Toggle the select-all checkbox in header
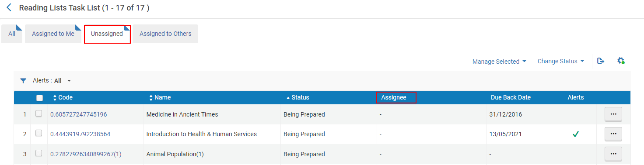This screenshot has height=165, width=644. tap(39, 98)
